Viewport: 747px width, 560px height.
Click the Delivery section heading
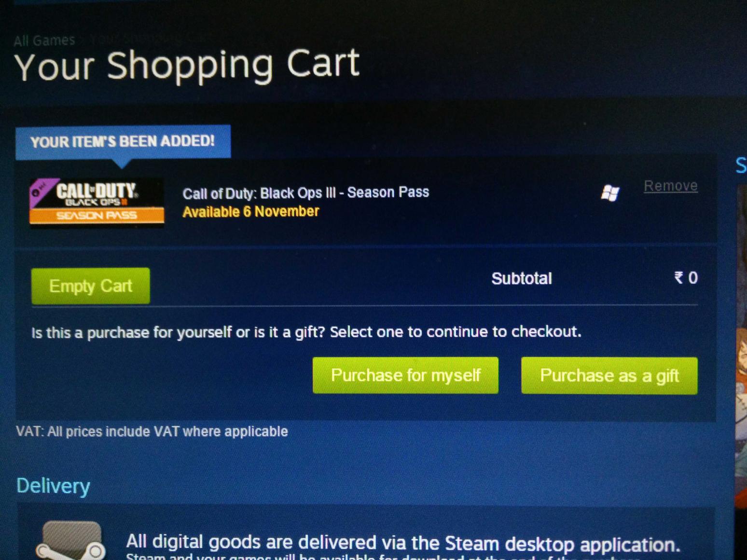click(53, 486)
